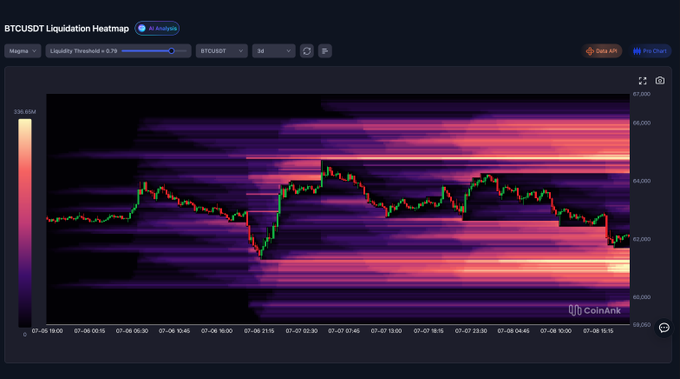Click the 07-07 13:00 time label
The height and width of the screenshot is (379, 680).
pos(386,331)
